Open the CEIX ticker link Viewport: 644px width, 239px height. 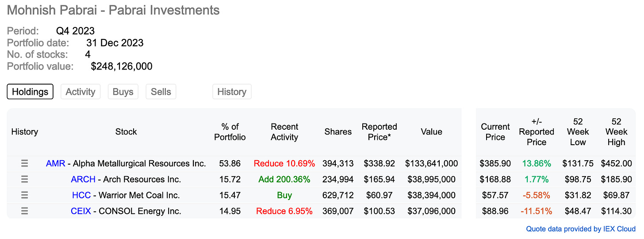(x=81, y=212)
